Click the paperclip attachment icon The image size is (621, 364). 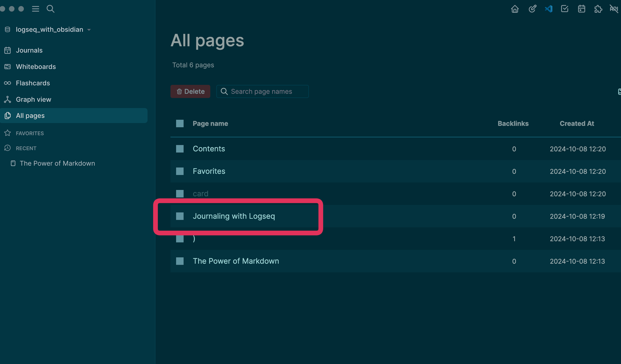532,9
